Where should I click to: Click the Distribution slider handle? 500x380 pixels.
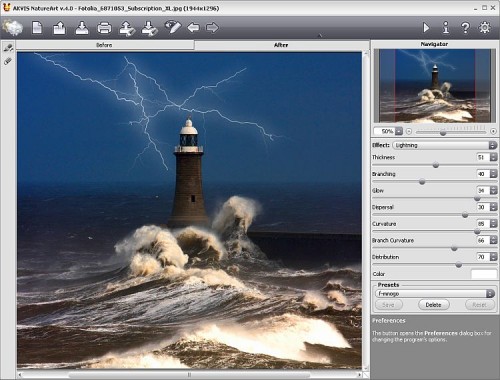pyautogui.click(x=459, y=265)
